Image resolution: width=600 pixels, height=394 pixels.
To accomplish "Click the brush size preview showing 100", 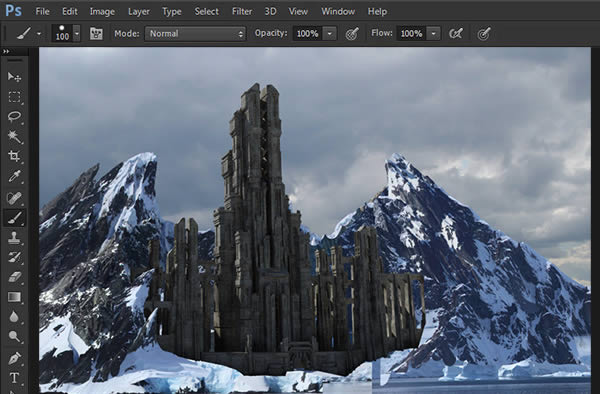I will 62,34.
